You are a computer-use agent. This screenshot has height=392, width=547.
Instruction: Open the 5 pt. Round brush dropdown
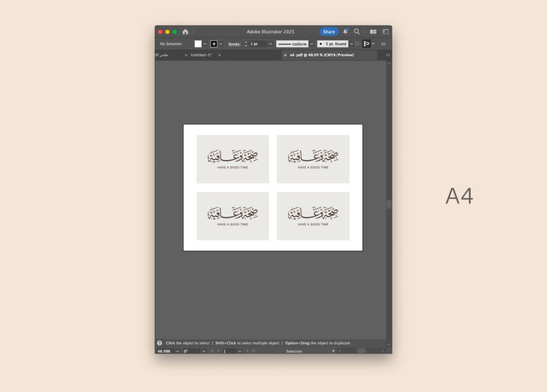351,44
